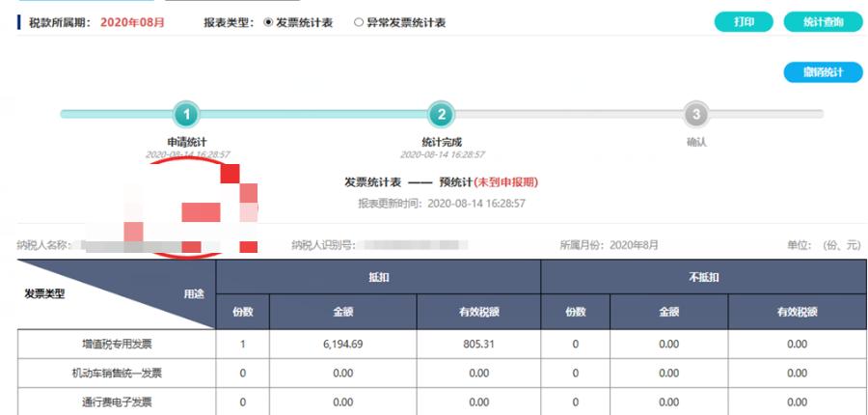Click the 发票类型 header label
This screenshot has width=868, height=415.
[44, 294]
